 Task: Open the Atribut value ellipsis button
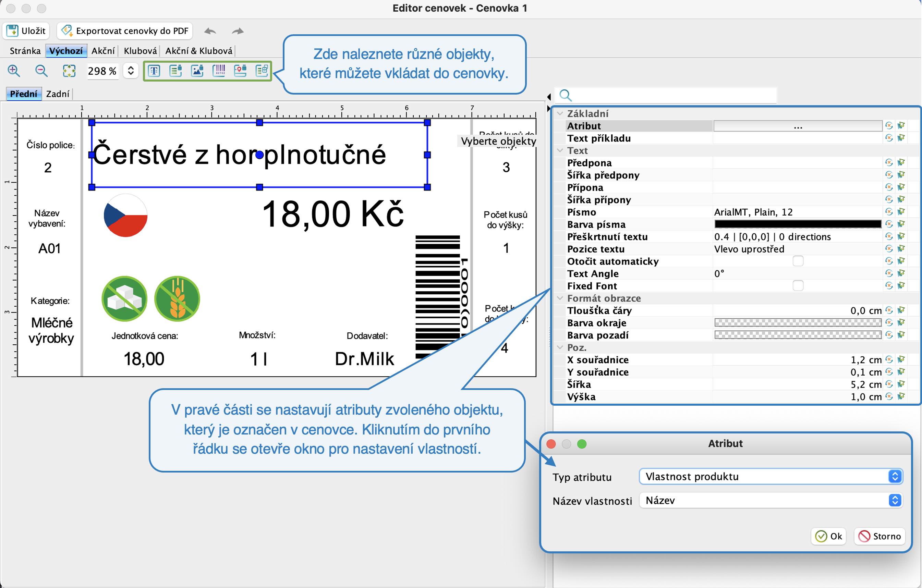[x=798, y=126]
